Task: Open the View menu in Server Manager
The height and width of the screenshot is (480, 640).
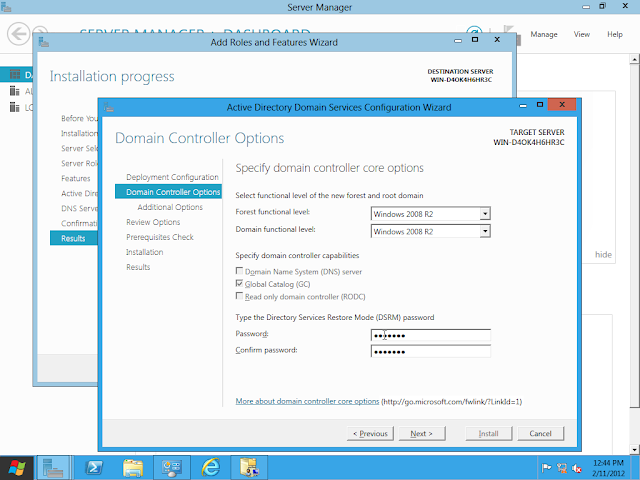Action: pyautogui.click(x=582, y=34)
